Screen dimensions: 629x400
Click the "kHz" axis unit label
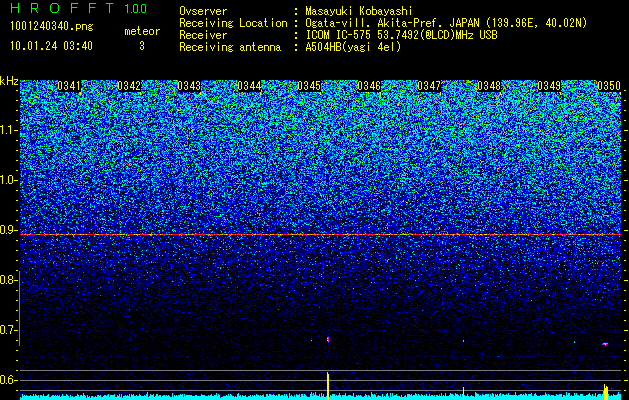coord(9,81)
